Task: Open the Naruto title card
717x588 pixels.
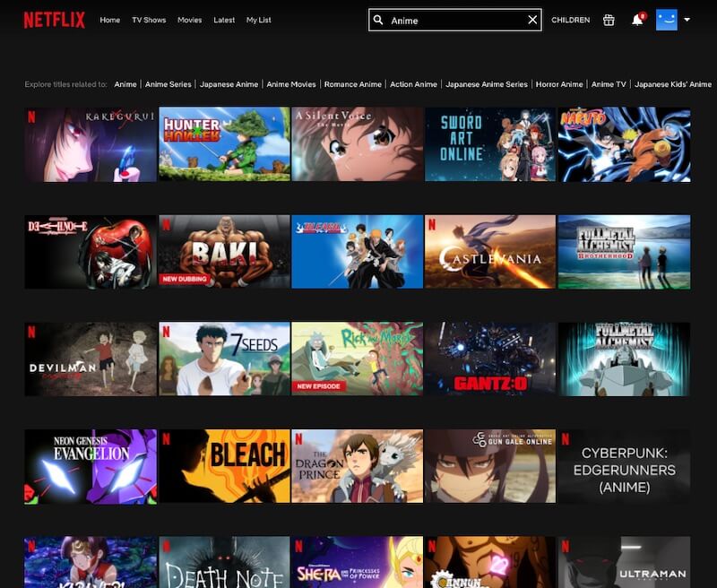Action: click(x=624, y=144)
